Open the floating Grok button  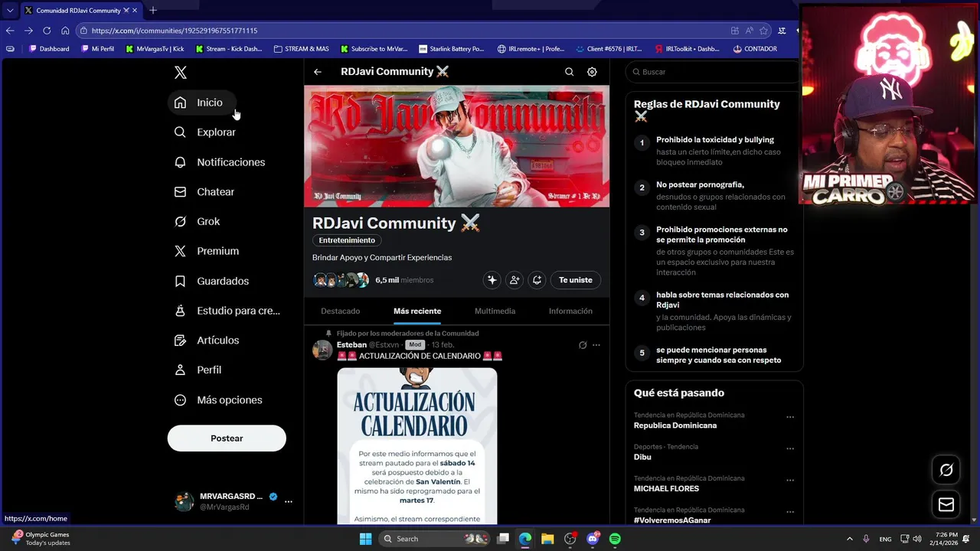pyautogui.click(x=946, y=470)
